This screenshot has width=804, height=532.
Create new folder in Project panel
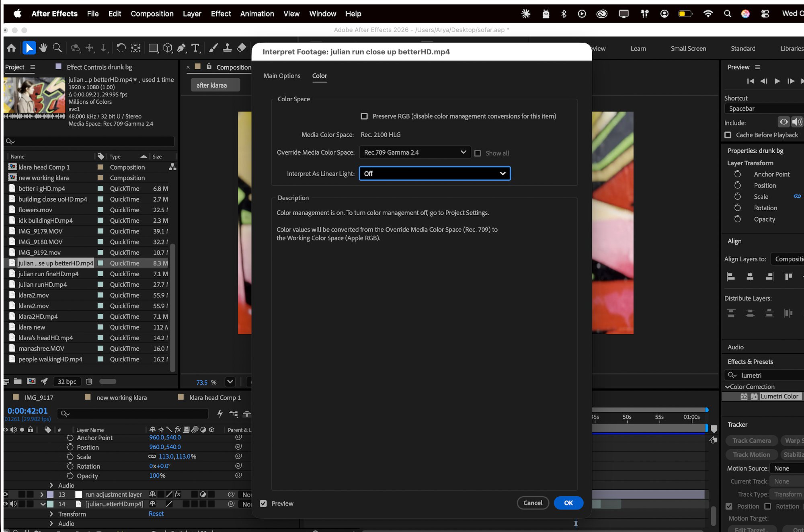18,381
